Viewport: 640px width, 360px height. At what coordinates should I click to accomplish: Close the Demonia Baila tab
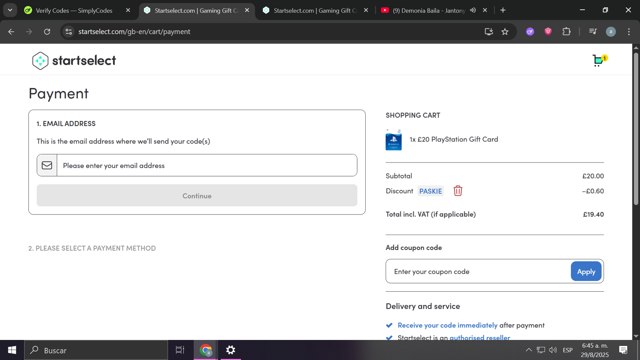pos(485,10)
